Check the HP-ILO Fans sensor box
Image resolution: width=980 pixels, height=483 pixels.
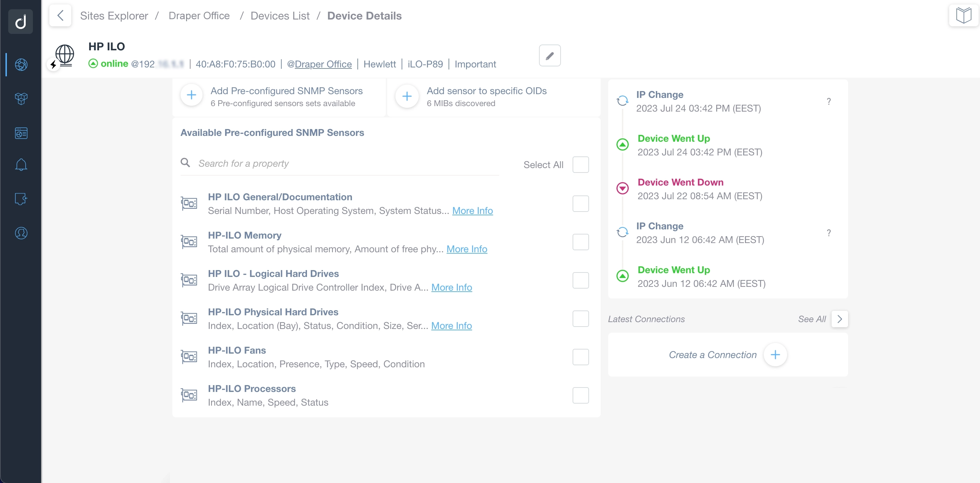click(580, 357)
